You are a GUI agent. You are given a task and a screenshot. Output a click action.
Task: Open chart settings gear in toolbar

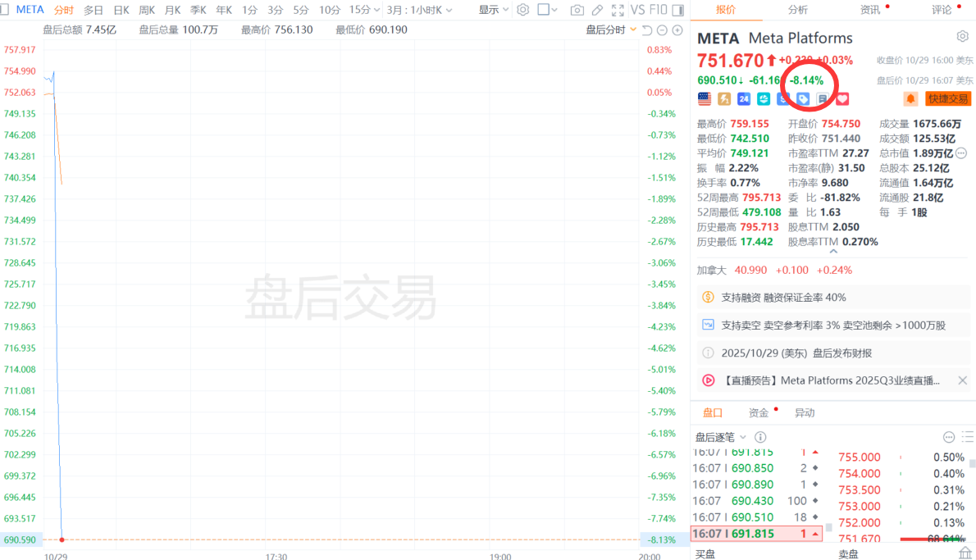tap(523, 10)
